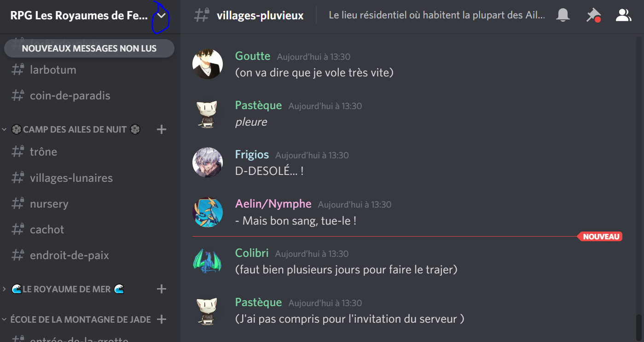Add channel to LE ROYAUME DE MER
This screenshot has height=342, width=644.
[162, 289]
